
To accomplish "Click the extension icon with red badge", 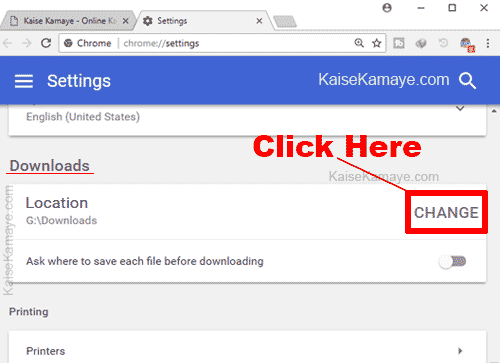I will tap(467, 45).
